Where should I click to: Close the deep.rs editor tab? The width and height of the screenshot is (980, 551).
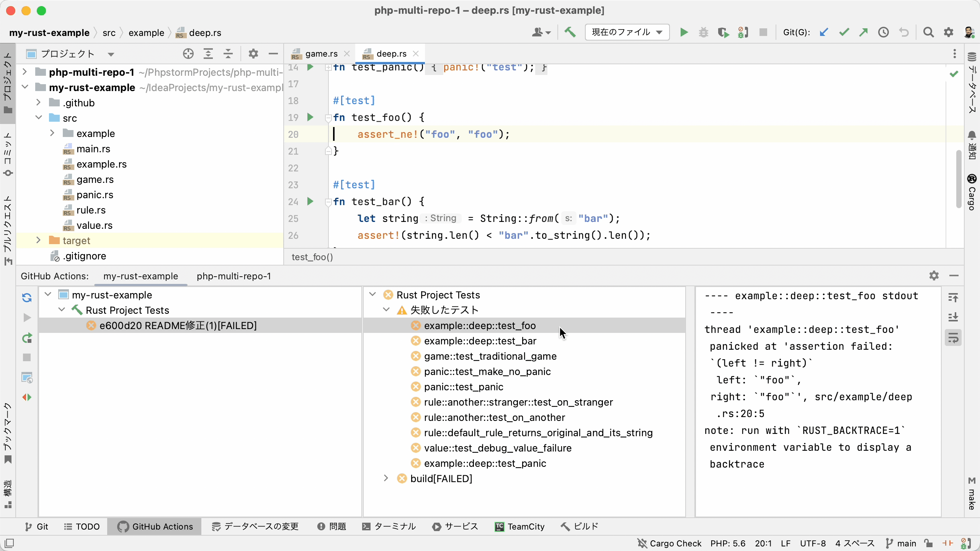416,54
